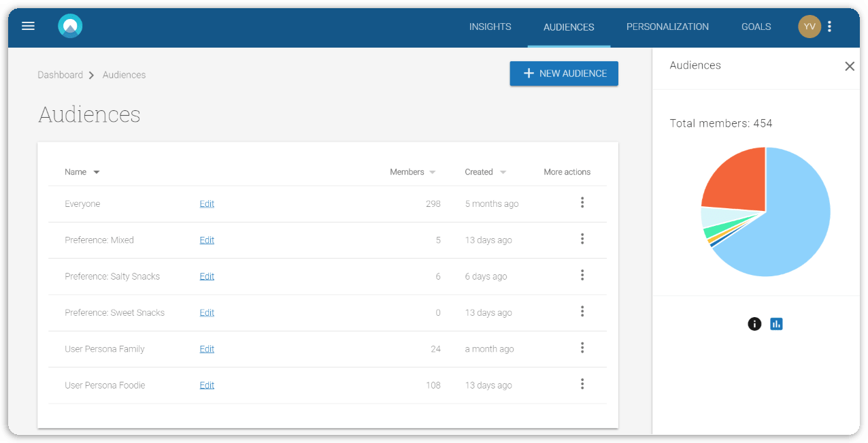Open the Goals tab
868x443 pixels.
pyautogui.click(x=756, y=27)
